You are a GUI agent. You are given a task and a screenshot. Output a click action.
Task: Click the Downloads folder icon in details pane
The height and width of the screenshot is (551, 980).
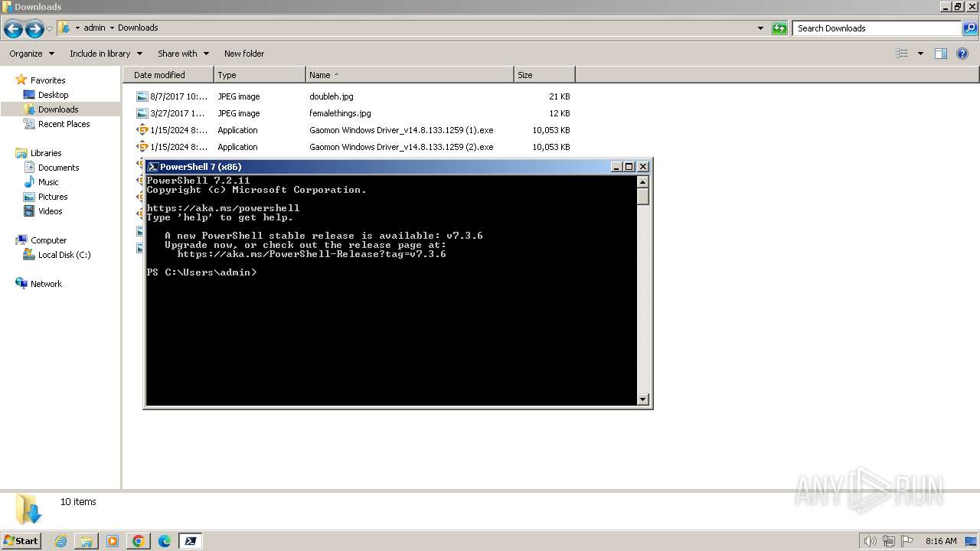(x=28, y=509)
